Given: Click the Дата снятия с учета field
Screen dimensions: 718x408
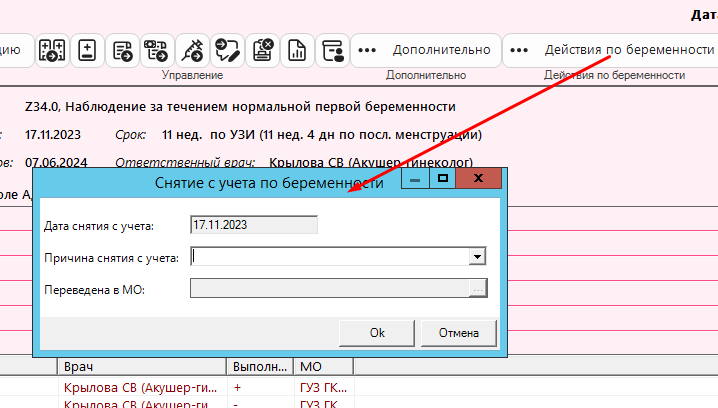Looking at the screenshot, I should (254, 225).
